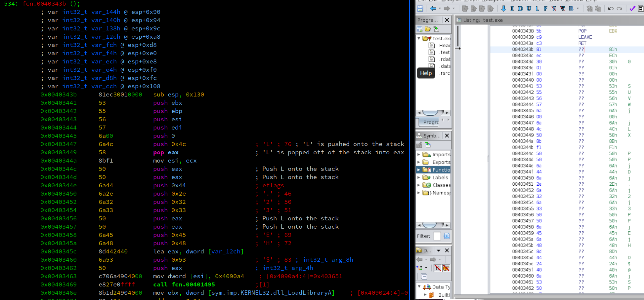Viewport: 644px width, 300px height.
Task: Click collapse-all icon in Data Type panel
Action: click(x=424, y=277)
